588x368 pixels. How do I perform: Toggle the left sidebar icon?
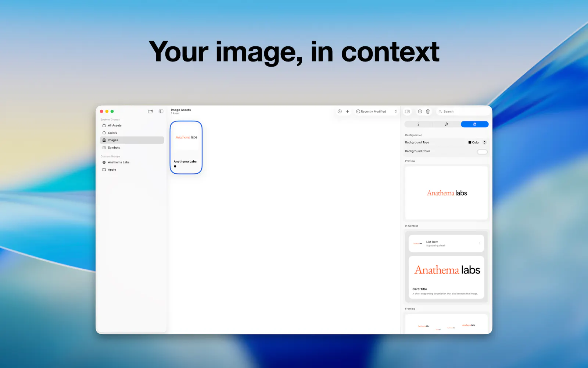pos(161,111)
